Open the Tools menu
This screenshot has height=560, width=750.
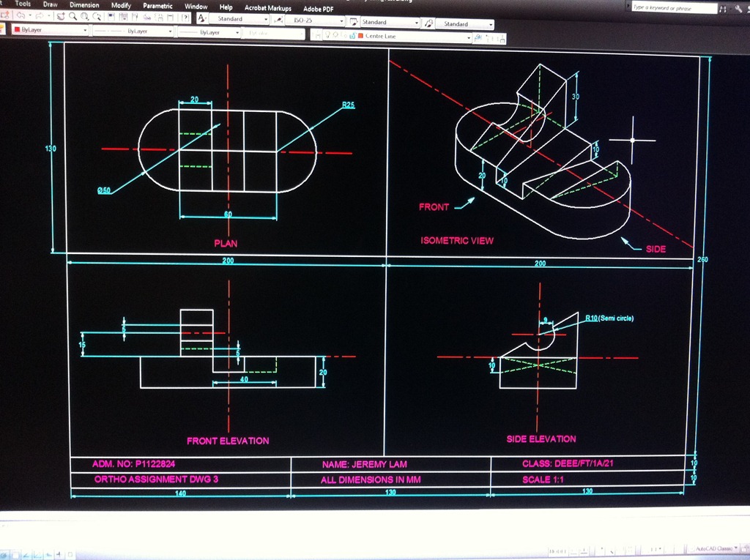pos(23,4)
